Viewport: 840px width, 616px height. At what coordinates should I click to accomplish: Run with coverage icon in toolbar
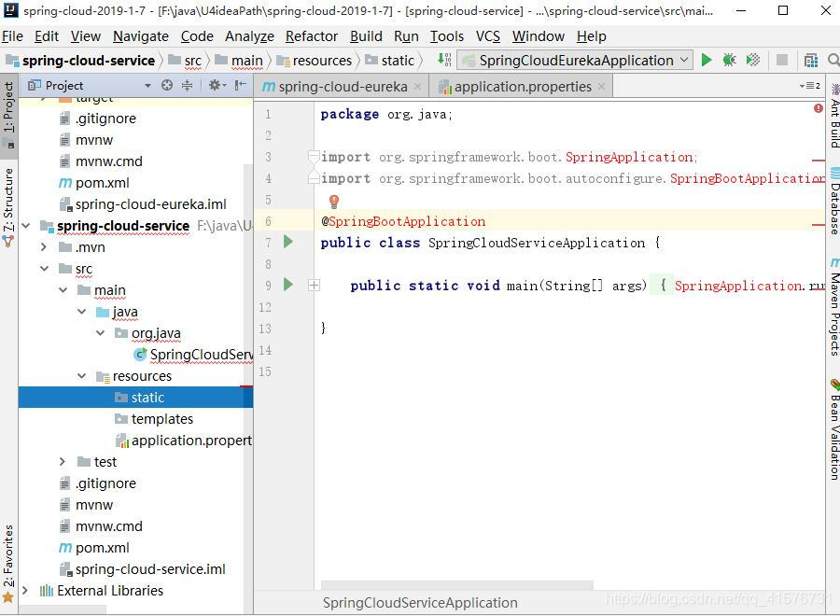[x=752, y=60]
